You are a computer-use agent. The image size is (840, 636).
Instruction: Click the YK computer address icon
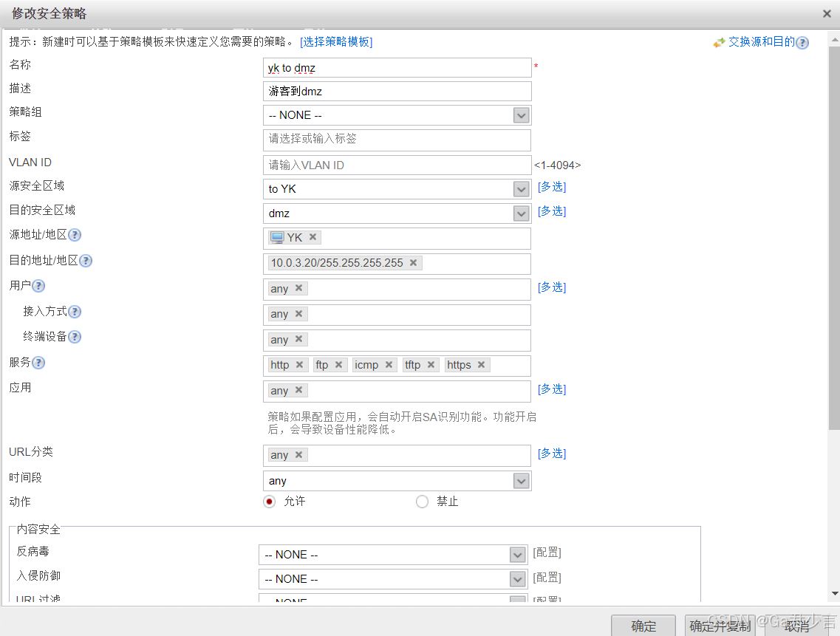[x=277, y=237]
